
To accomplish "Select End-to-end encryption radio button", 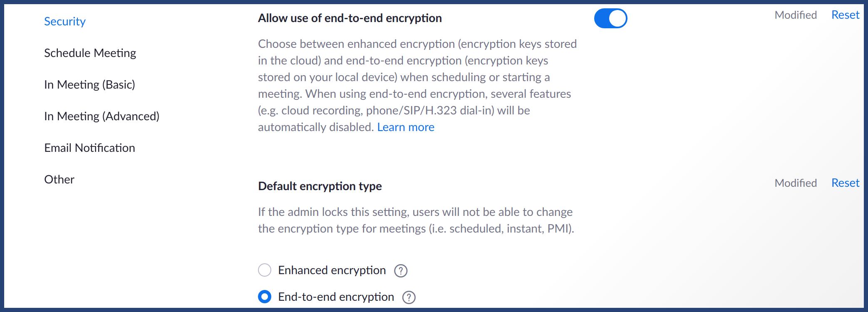I will pos(265,297).
